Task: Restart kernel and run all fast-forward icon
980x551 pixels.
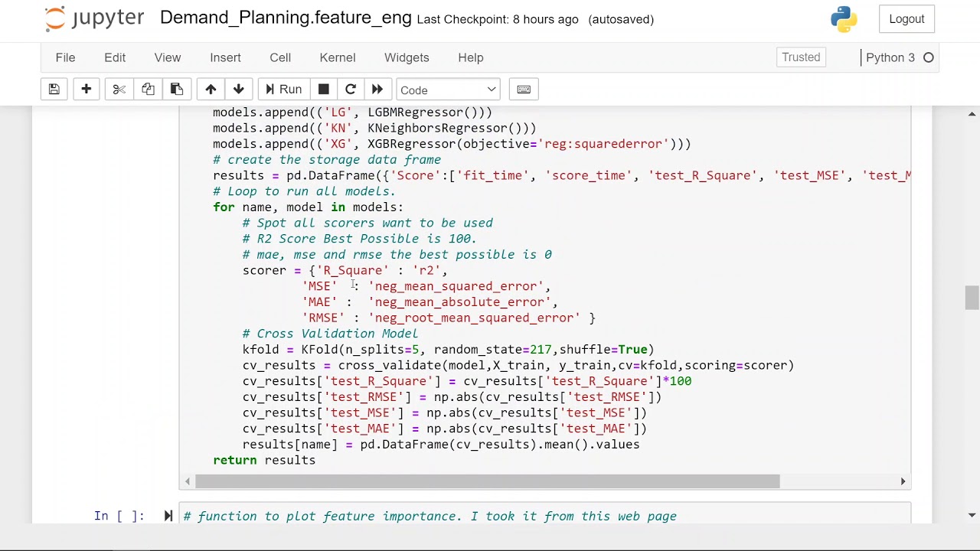Action: coord(377,90)
